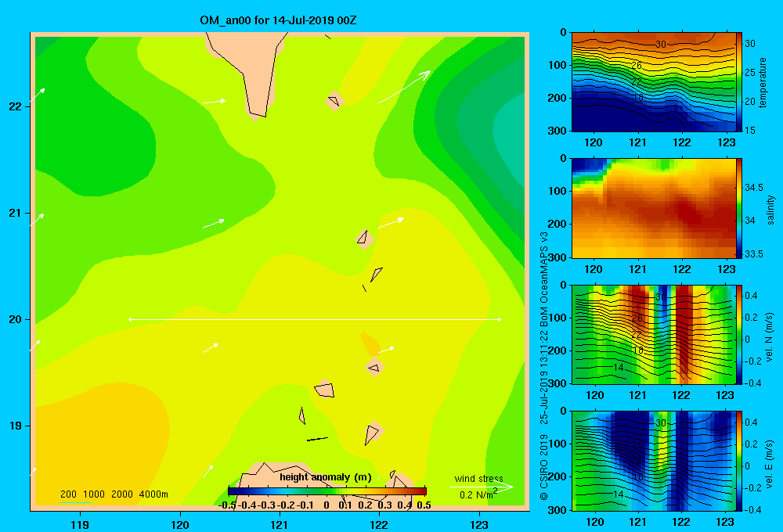This screenshot has width=783, height=532.
Task: Click latitude label 22 on main map
Action: (x=15, y=107)
